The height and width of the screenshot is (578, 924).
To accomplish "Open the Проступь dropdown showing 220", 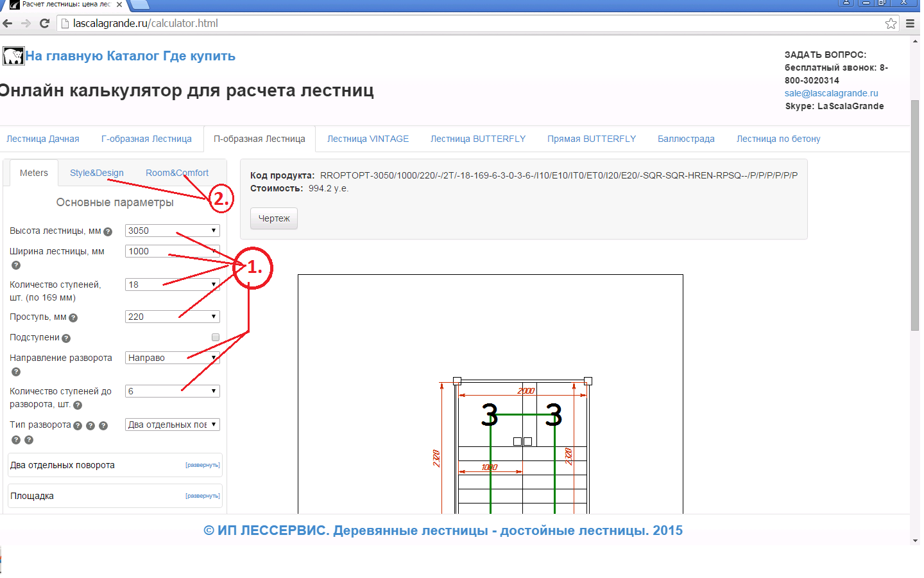I will pos(173,317).
